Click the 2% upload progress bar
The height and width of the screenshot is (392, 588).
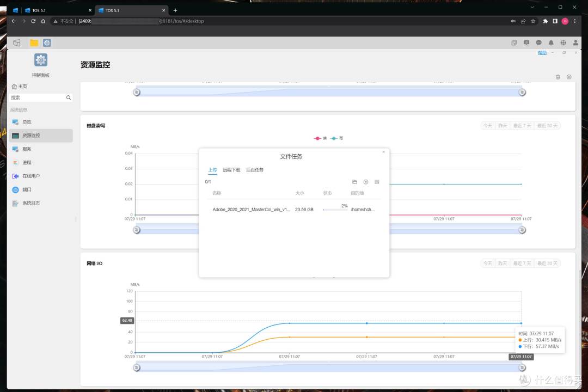pyautogui.click(x=335, y=210)
